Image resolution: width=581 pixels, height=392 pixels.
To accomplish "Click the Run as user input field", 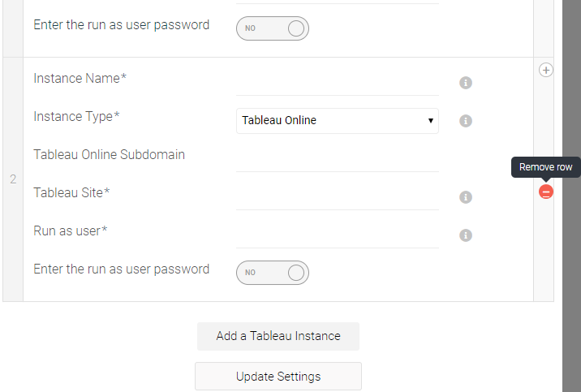I will tap(338, 236).
